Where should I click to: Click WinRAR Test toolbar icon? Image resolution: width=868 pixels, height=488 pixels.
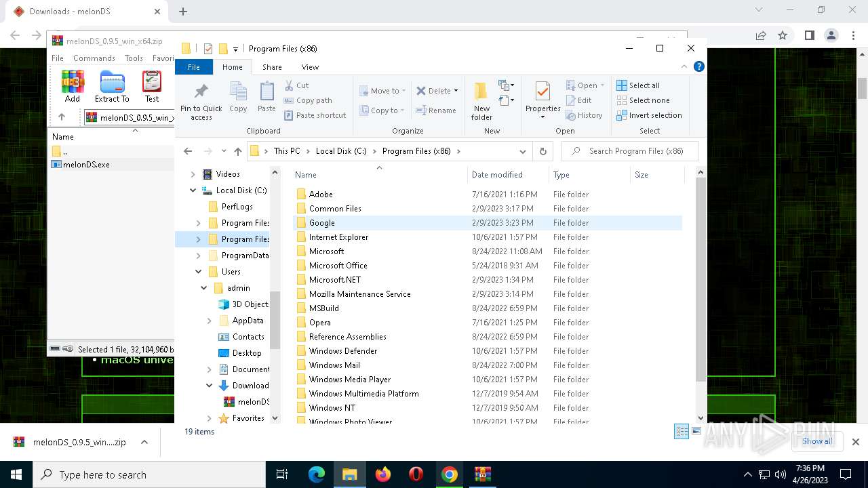click(152, 87)
